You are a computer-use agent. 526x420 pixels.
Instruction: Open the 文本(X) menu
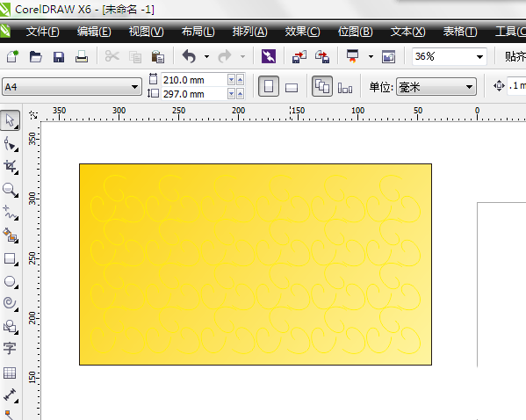407,32
